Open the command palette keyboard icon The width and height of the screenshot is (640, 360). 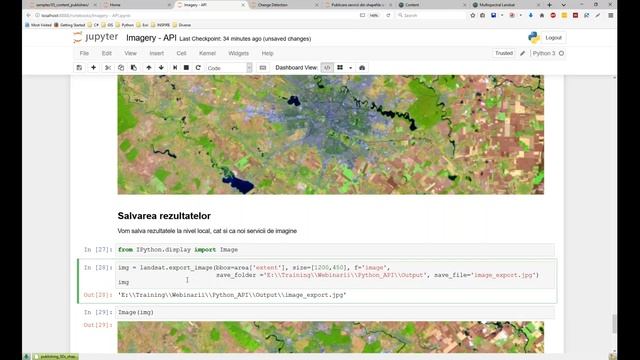263,68
